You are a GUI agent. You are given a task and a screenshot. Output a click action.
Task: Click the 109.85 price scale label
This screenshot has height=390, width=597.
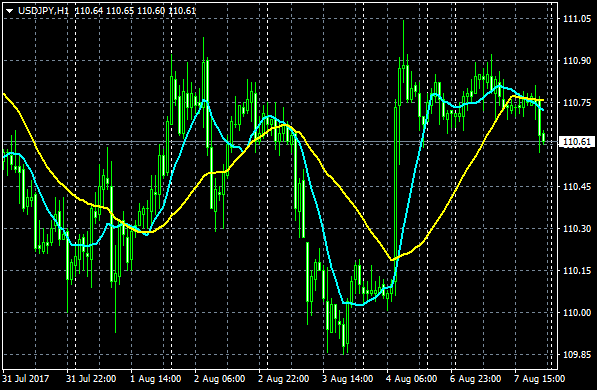[577, 355]
